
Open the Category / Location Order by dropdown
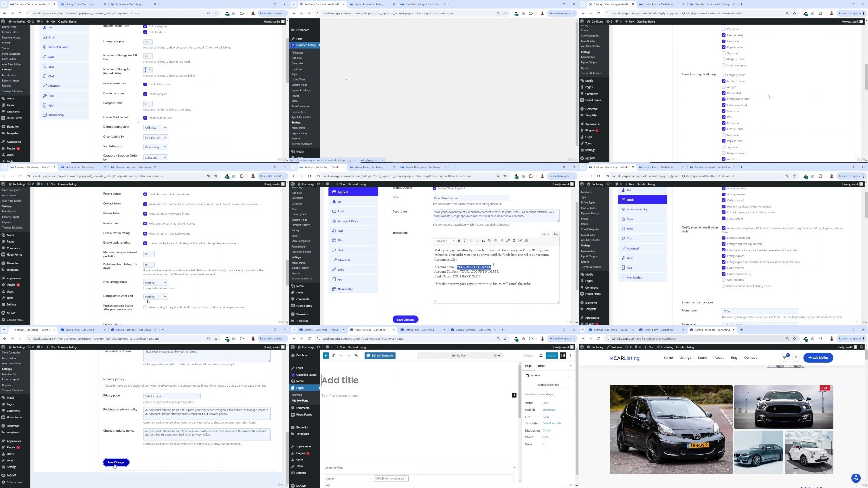coord(155,157)
